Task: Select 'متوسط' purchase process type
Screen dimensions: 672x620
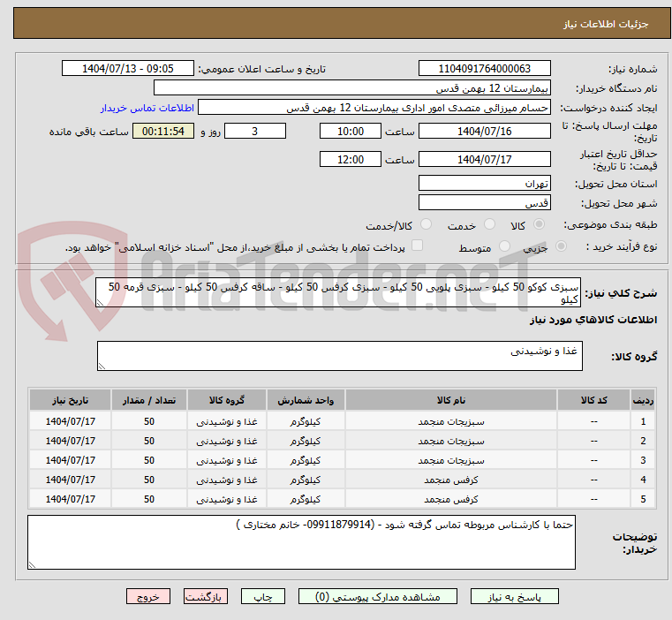Action: click(506, 247)
